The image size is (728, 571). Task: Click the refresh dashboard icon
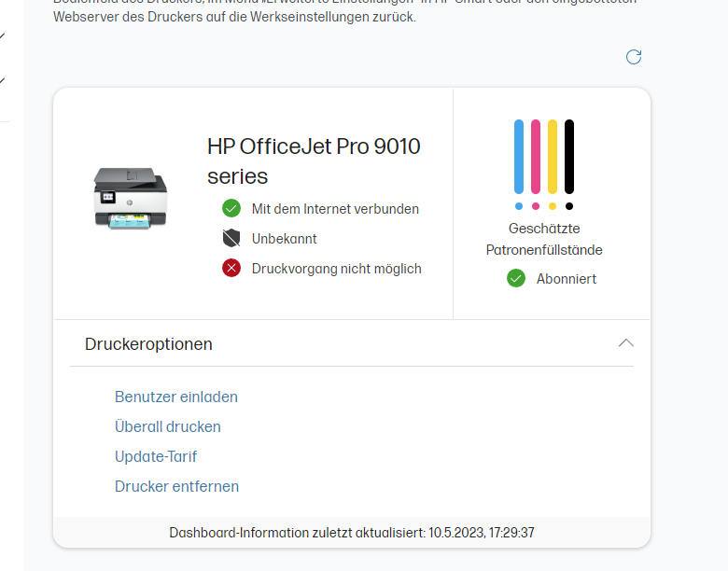coord(634,57)
